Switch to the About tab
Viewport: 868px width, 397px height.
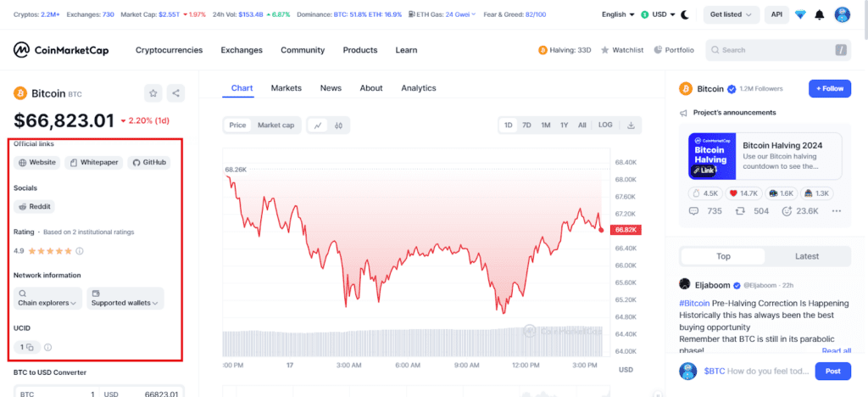pos(371,88)
